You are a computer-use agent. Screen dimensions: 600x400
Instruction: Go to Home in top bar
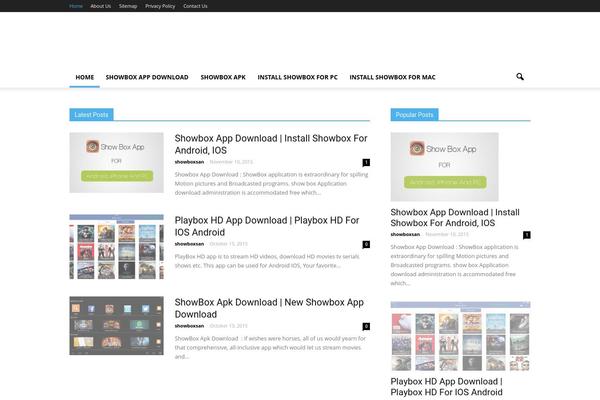pyautogui.click(x=76, y=6)
